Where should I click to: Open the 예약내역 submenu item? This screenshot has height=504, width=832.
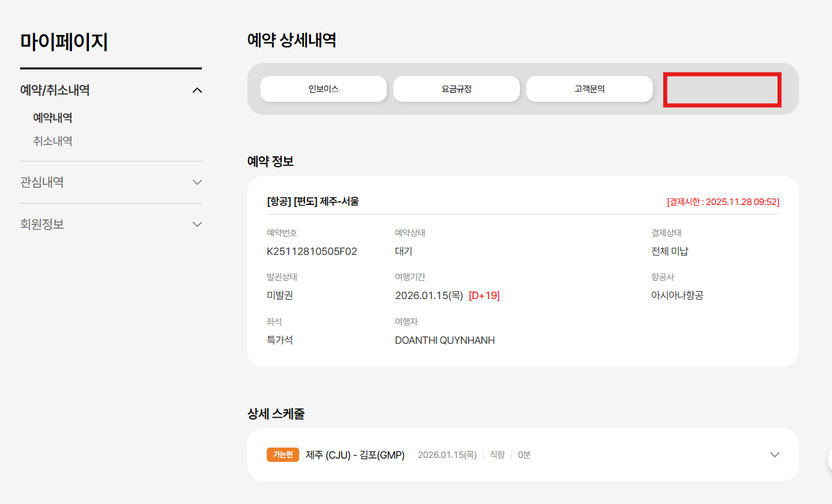(x=53, y=118)
